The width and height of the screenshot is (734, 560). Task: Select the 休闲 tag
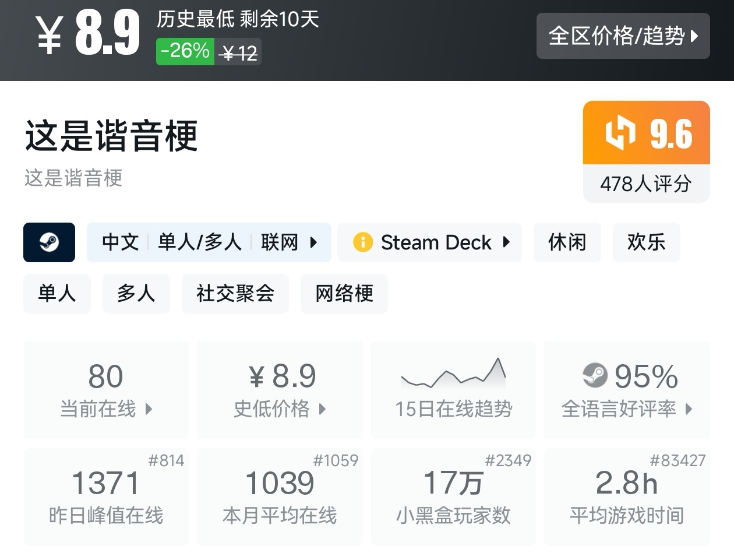567,242
